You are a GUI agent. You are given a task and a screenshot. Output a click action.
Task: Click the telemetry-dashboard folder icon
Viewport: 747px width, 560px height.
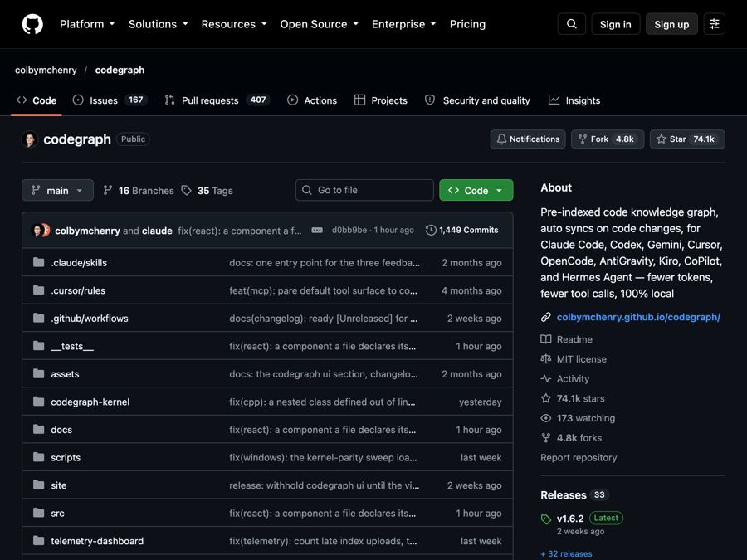(38, 540)
